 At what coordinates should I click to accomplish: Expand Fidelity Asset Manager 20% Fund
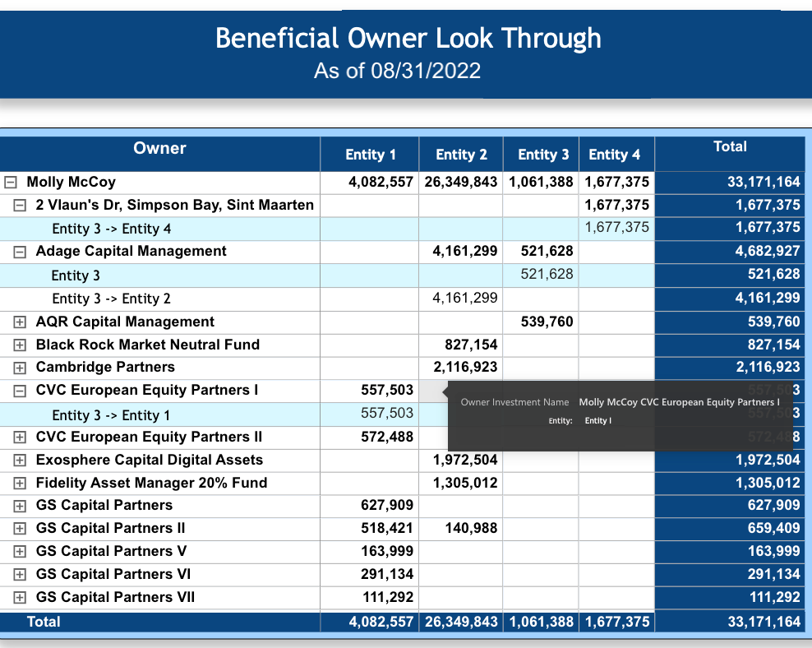click(x=20, y=484)
